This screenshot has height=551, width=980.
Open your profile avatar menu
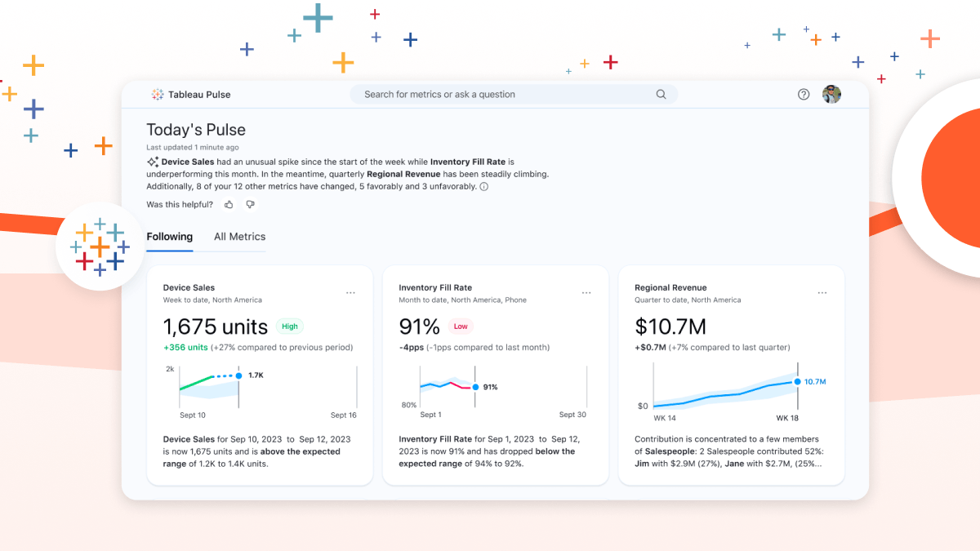(x=831, y=94)
